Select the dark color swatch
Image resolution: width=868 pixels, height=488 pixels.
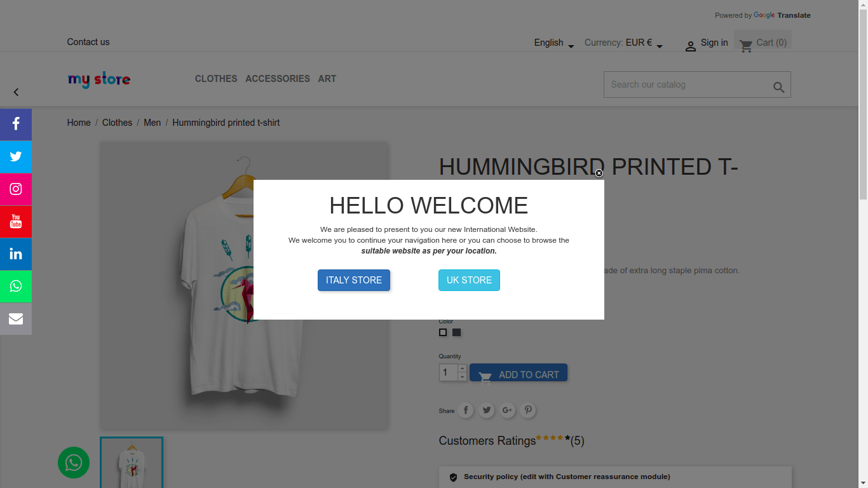[x=456, y=332]
